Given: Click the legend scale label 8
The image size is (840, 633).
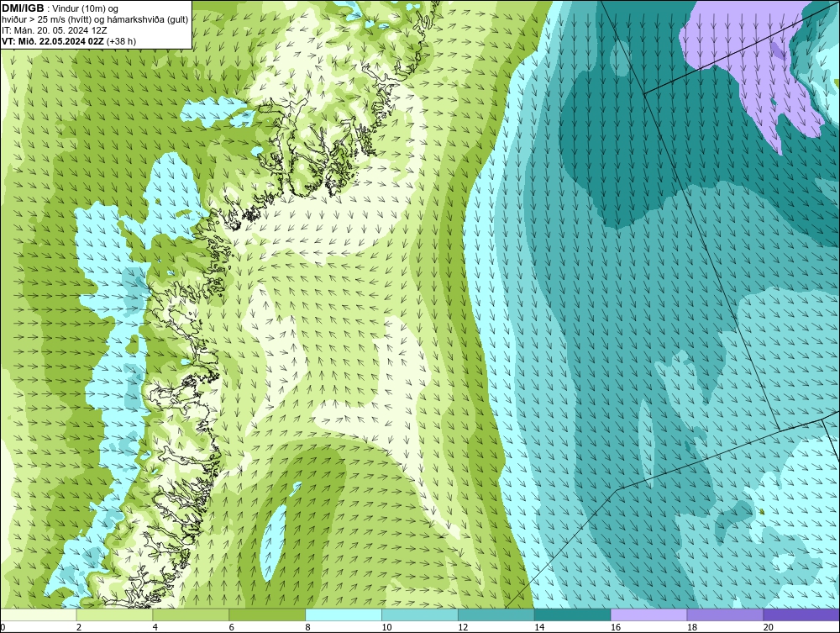Looking at the screenshot, I should point(308,627).
